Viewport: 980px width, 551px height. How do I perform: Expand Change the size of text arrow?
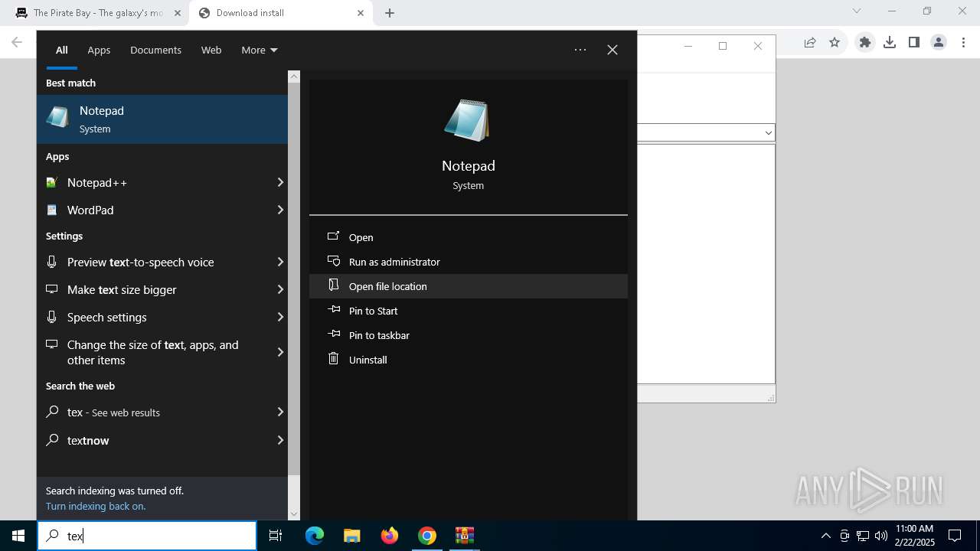(280, 352)
